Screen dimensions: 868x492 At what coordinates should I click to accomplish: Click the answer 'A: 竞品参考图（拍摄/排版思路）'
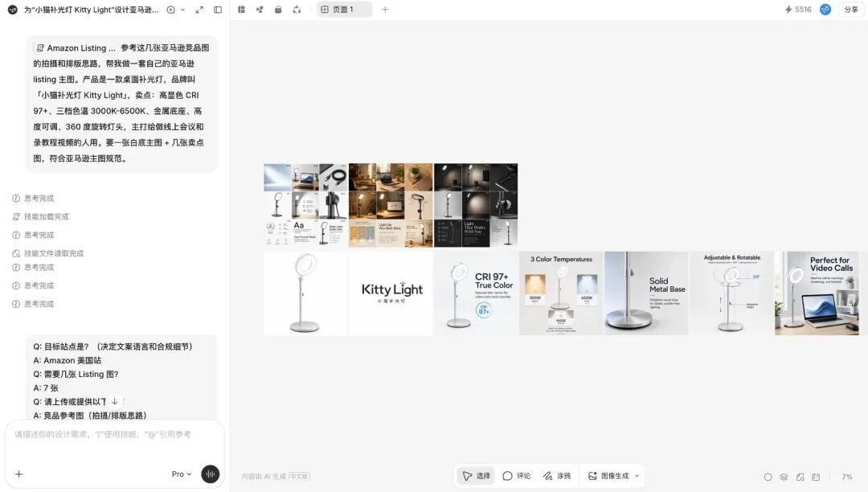click(x=90, y=415)
